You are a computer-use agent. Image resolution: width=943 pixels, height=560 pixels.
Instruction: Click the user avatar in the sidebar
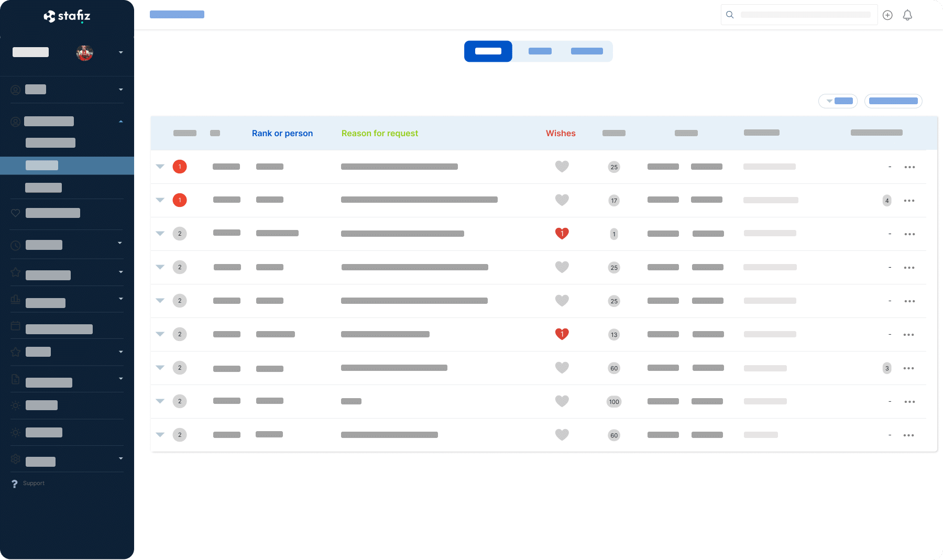point(85,52)
